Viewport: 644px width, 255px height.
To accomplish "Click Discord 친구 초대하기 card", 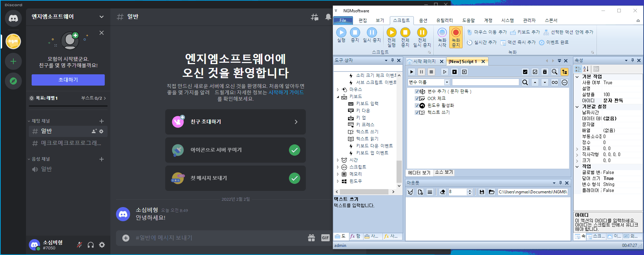I will [x=236, y=122].
